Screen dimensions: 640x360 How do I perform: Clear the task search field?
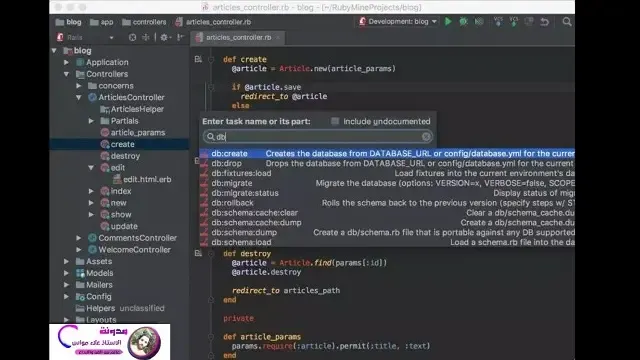[x=426, y=137]
